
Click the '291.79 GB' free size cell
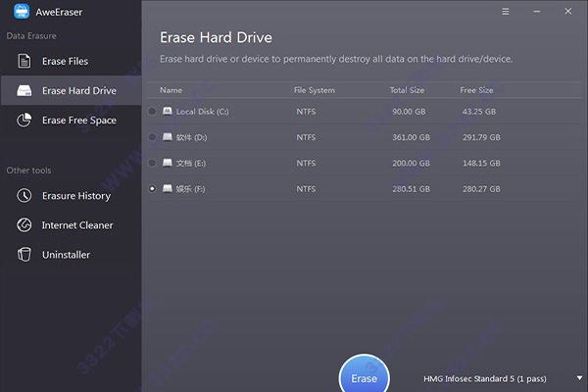[x=481, y=137]
